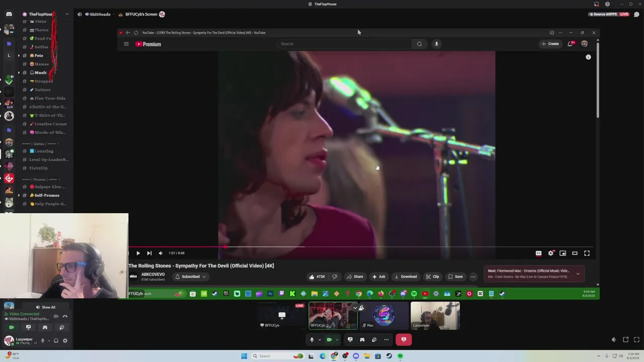
Task: Click the video Share button
Action: 355,277
